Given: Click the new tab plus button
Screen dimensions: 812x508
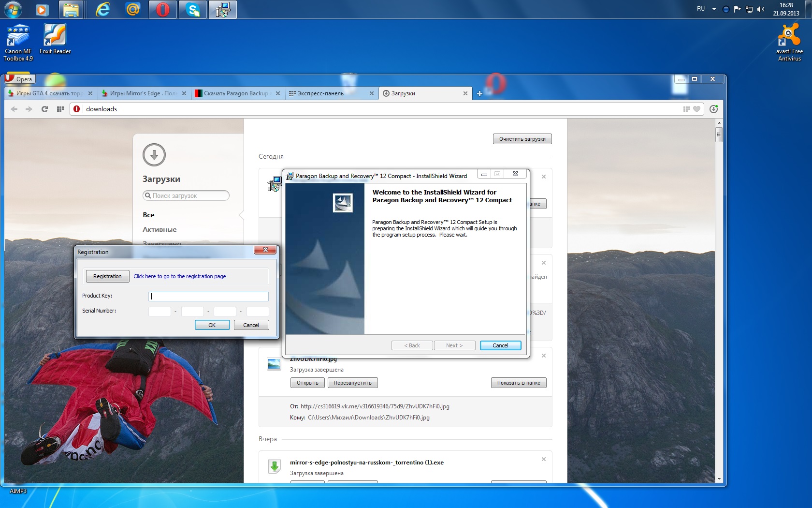Looking at the screenshot, I should (479, 93).
